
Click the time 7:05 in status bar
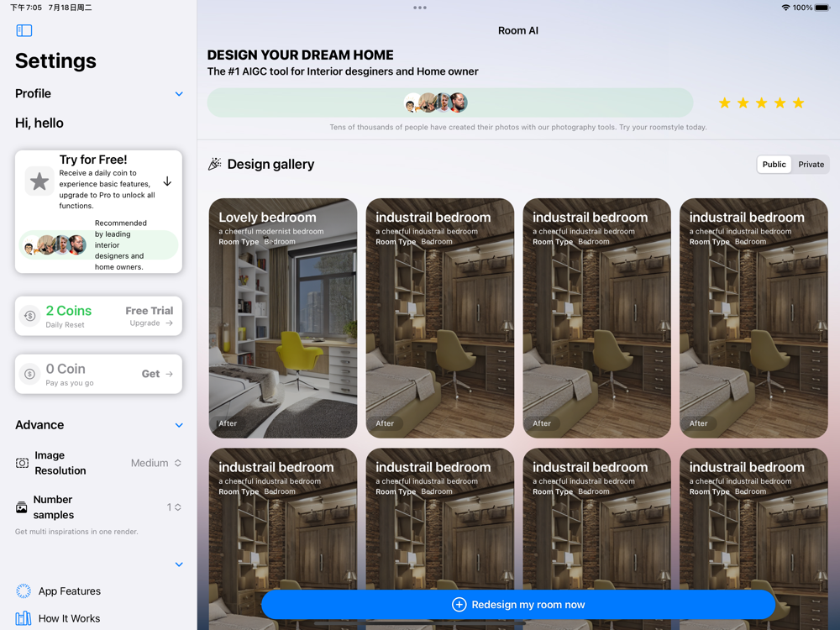[26, 8]
